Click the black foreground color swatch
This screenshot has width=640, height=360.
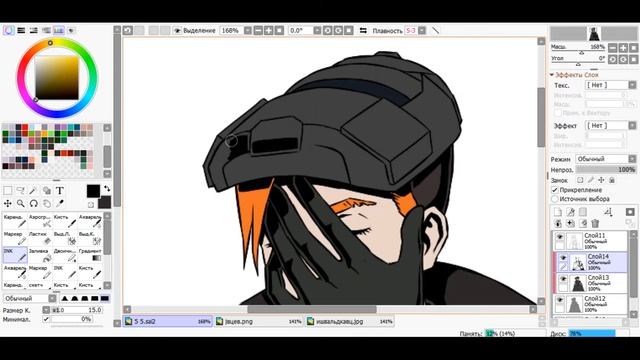tap(93, 191)
